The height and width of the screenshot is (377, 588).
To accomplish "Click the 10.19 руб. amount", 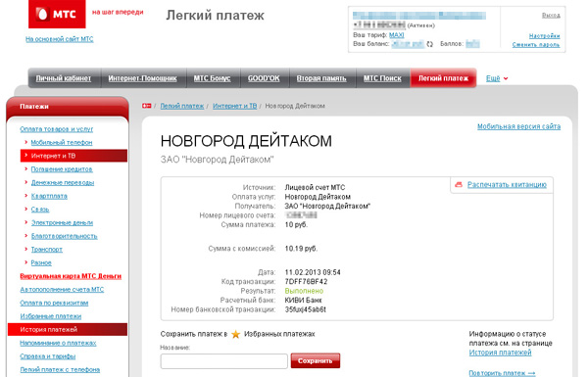I will point(301,249).
